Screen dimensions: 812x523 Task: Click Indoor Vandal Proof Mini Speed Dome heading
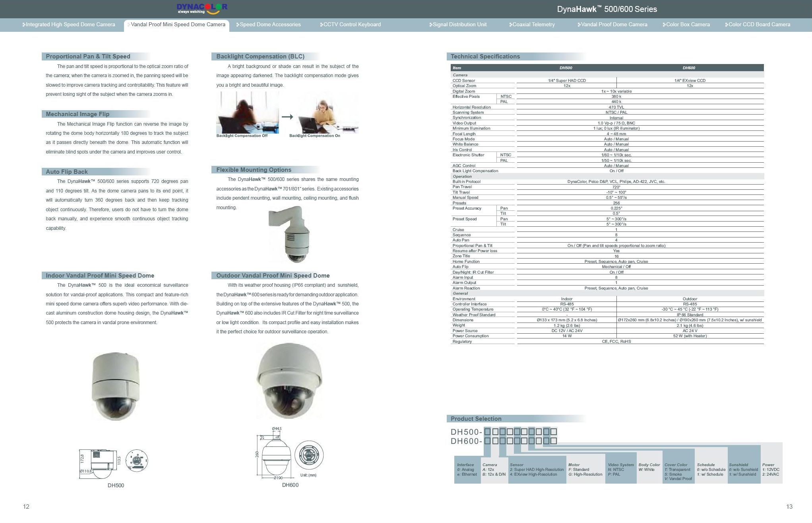pyautogui.click(x=100, y=276)
